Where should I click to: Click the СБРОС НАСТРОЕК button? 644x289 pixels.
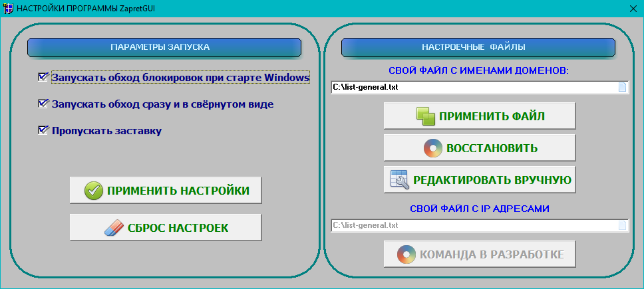pyautogui.click(x=166, y=227)
